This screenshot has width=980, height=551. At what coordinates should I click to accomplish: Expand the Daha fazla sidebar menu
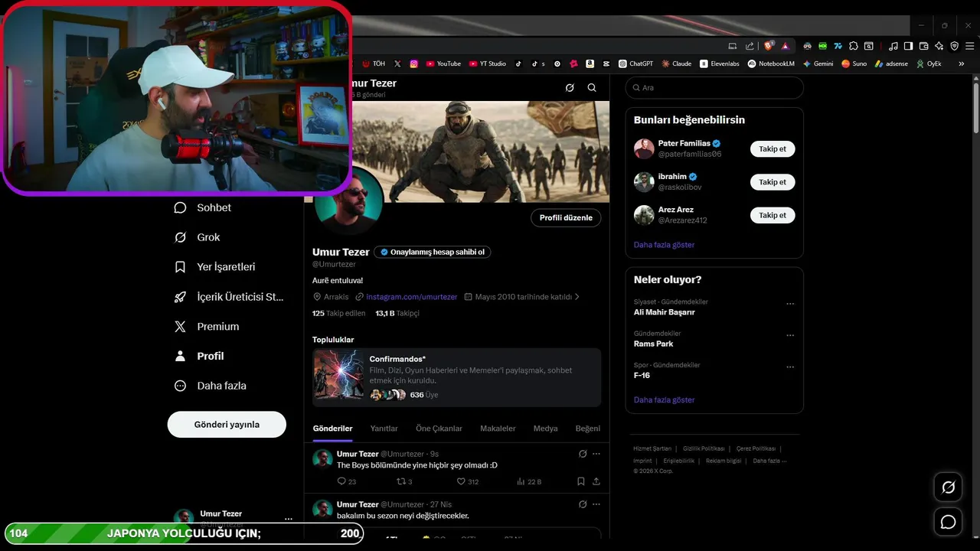tap(211, 386)
